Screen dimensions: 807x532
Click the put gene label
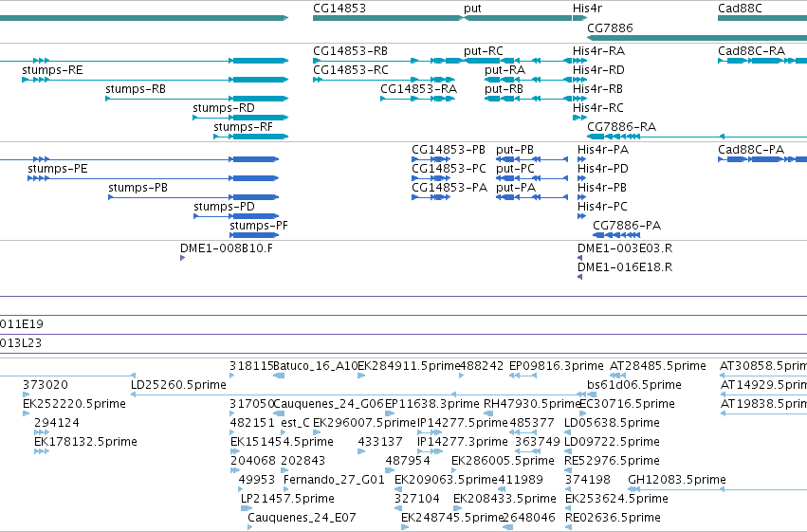click(x=472, y=9)
